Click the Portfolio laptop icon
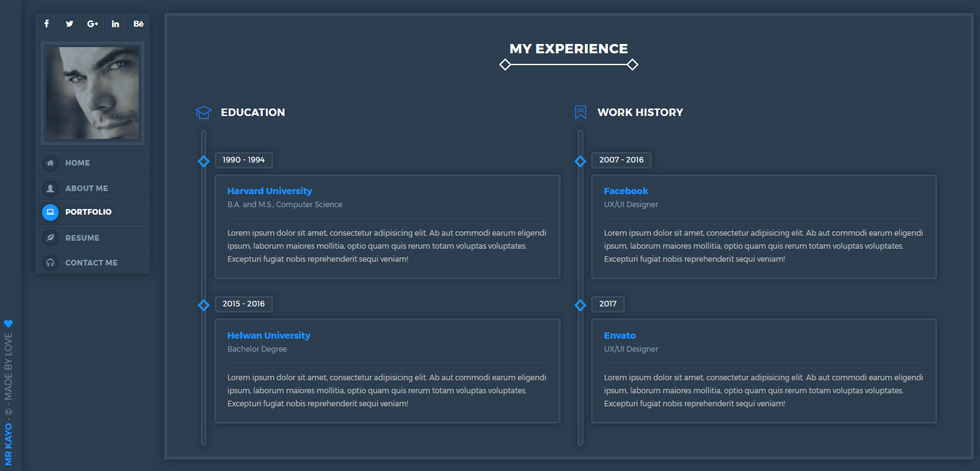 coord(50,212)
